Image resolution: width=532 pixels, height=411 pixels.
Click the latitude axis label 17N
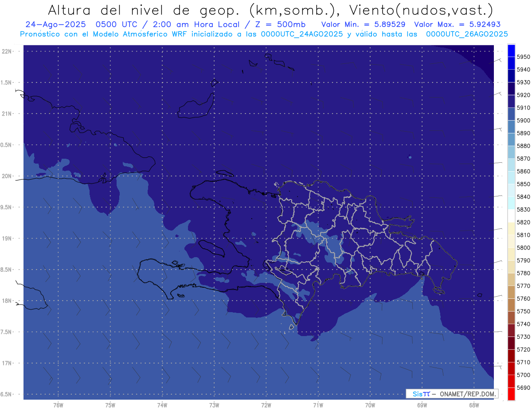(x=7, y=363)
